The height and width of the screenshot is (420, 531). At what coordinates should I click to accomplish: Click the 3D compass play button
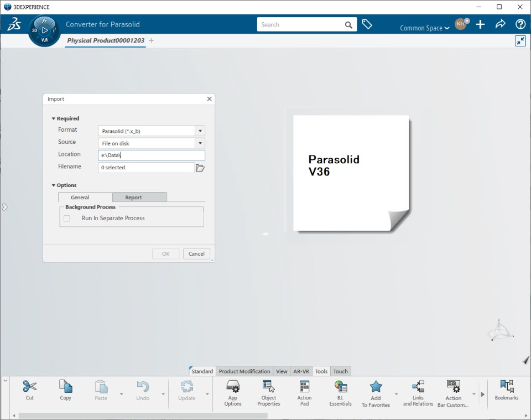[45, 30]
